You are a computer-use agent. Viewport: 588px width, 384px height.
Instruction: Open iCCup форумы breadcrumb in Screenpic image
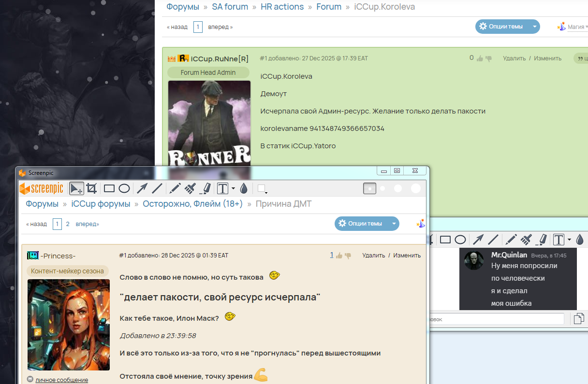click(x=101, y=204)
